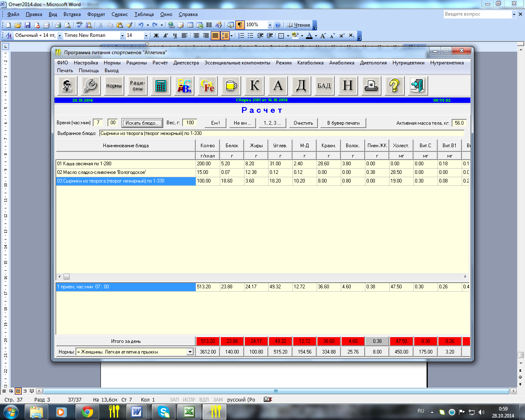Expand the zoom percentage dropdown

pyautogui.click(x=270, y=25)
